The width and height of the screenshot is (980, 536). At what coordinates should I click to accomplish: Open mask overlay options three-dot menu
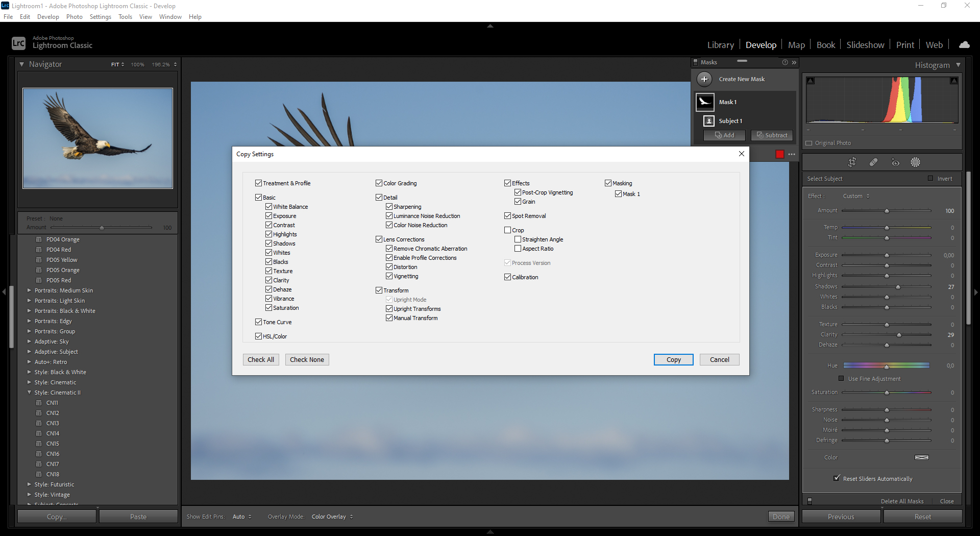pyautogui.click(x=792, y=154)
